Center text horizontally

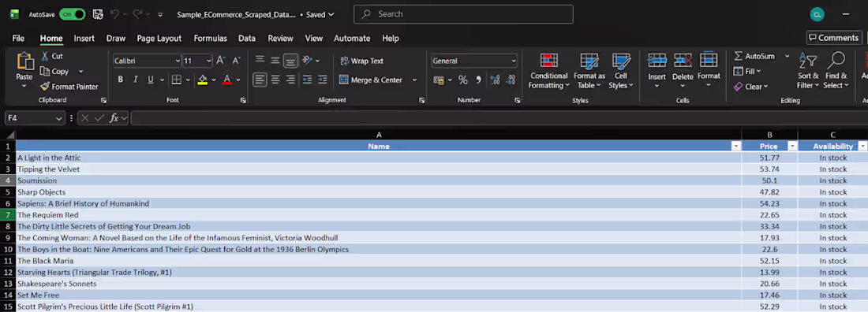275,80
